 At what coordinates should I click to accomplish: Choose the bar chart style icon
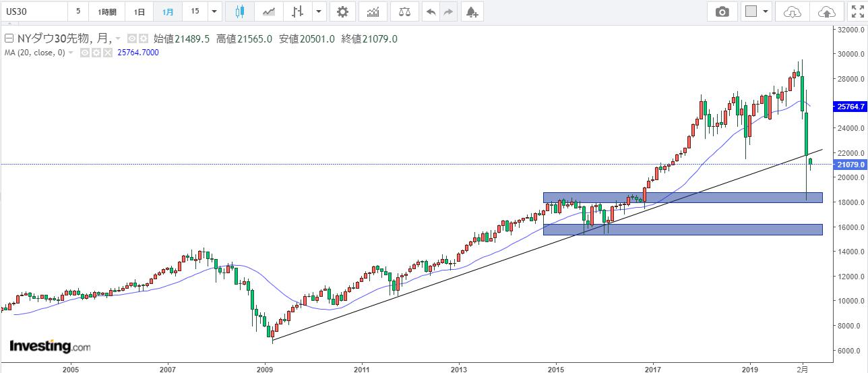tap(297, 11)
